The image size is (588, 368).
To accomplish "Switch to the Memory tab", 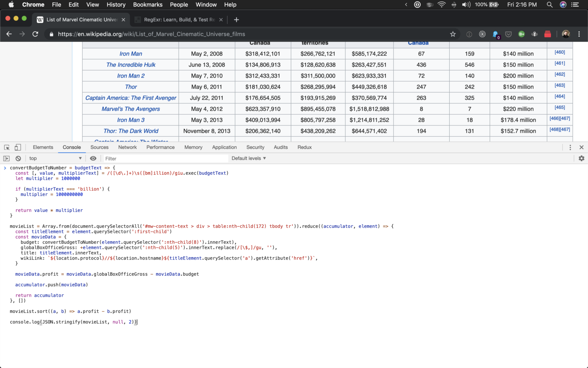I will click(193, 147).
